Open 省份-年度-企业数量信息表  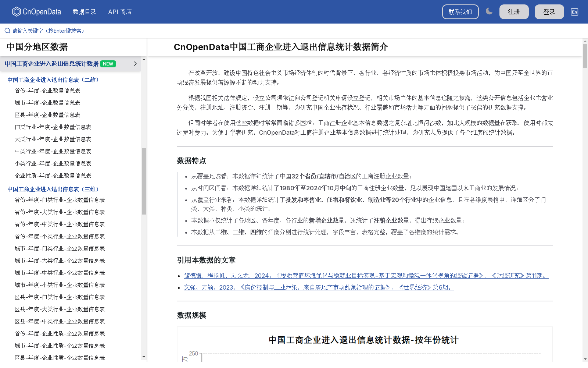[x=47, y=91]
